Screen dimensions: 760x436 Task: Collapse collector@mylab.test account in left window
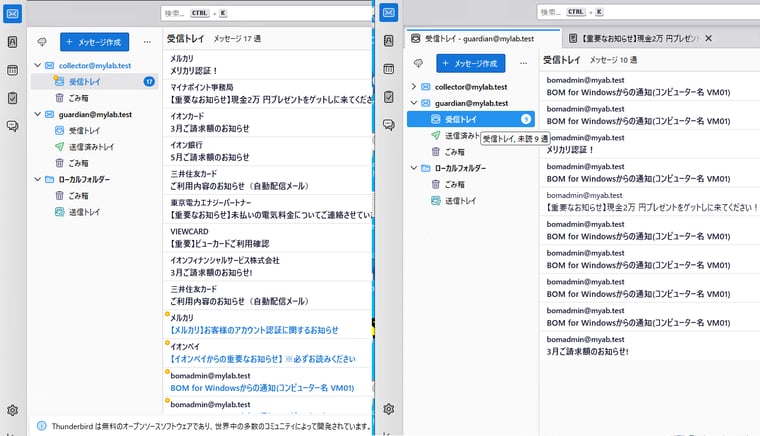[x=37, y=65]
